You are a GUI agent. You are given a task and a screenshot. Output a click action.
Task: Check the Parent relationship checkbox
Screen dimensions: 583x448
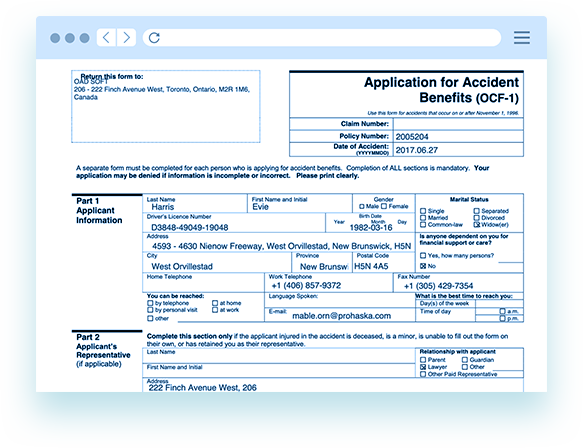(423, 360)
